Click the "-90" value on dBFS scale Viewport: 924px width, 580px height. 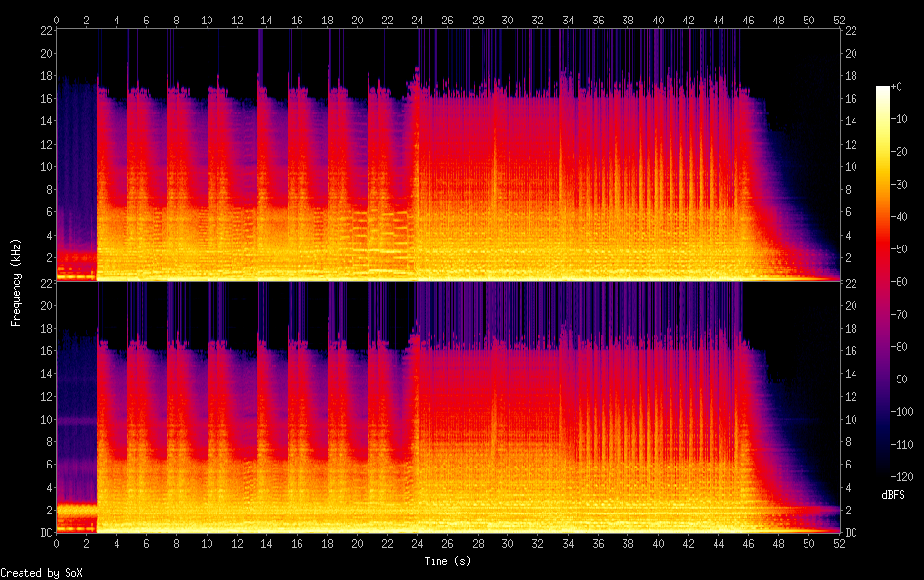pos(900,379)
